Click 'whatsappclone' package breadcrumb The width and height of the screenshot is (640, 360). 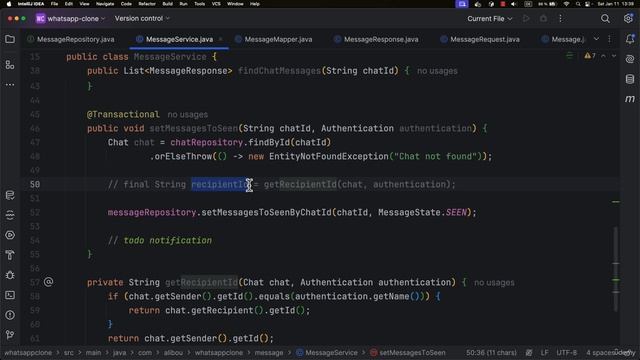point(218,353)
